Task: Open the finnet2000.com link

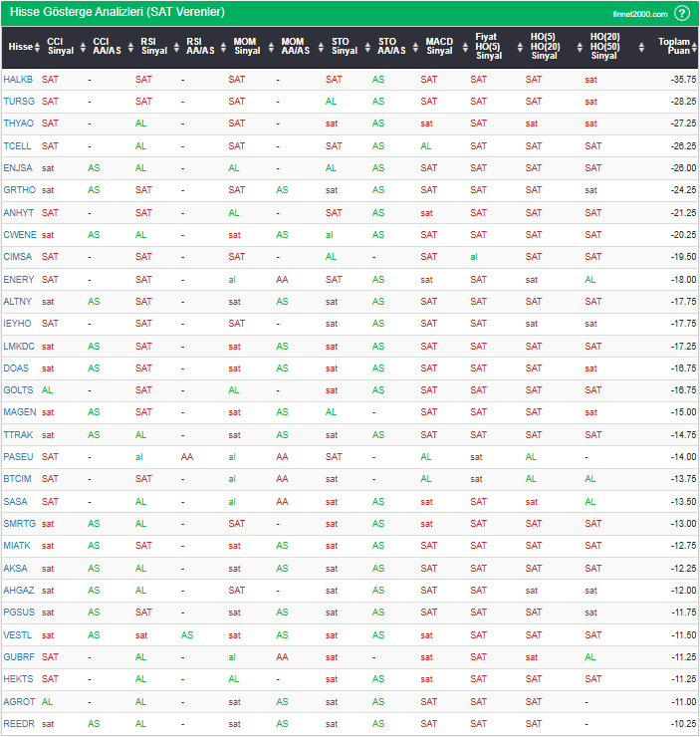Action: 639,13
